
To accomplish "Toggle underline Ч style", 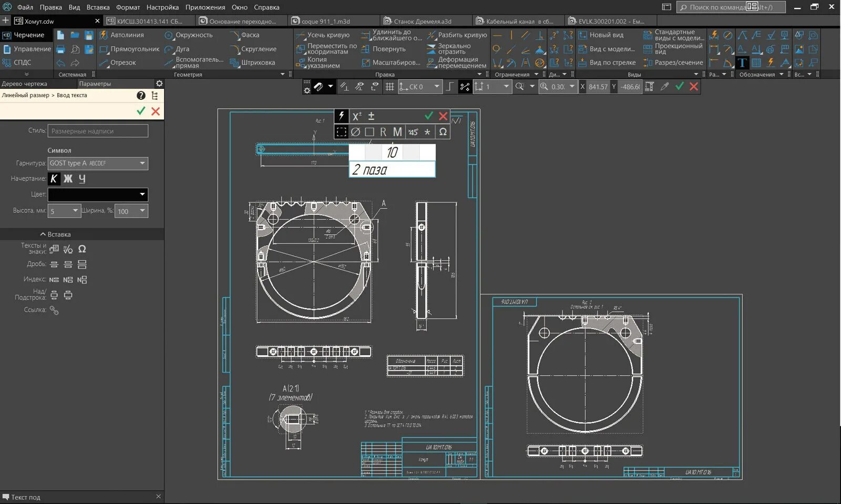I will 82,179.
